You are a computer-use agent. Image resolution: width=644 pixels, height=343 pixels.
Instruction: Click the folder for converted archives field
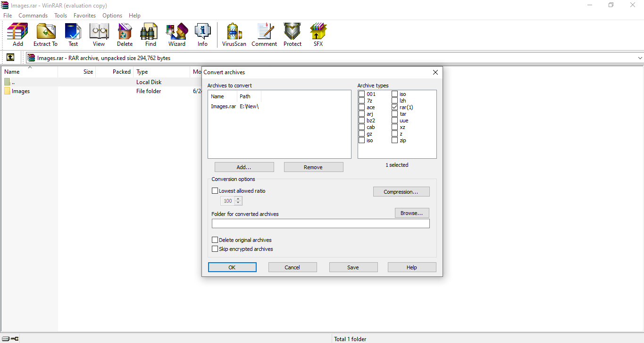321,223
